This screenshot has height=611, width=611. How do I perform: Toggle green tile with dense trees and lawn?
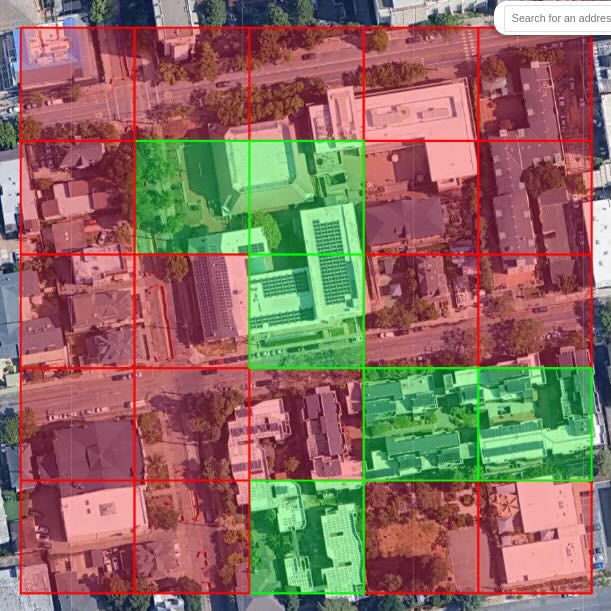[192, 198]
